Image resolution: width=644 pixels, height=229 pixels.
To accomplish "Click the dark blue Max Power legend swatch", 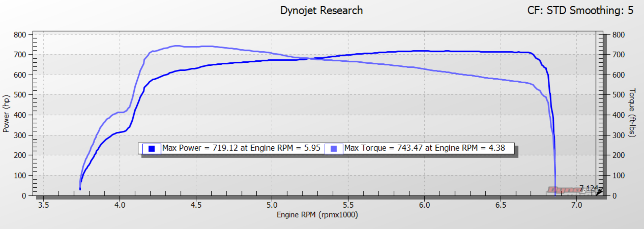I will click(x=151, y=148).
